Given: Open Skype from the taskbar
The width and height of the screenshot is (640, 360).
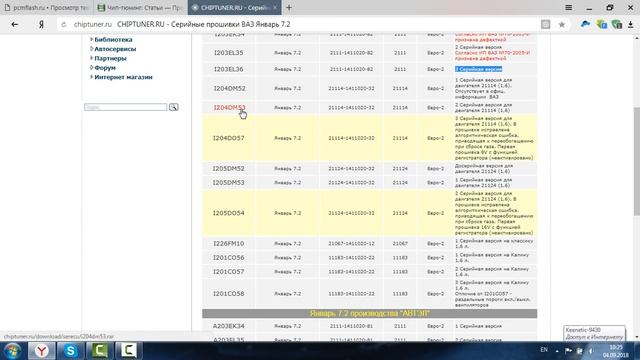Looking at the screenshot, I should [x=70, y=351].
